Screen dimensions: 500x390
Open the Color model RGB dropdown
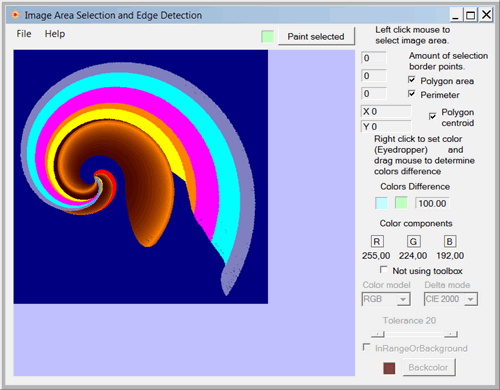click(x=386, y=299)
